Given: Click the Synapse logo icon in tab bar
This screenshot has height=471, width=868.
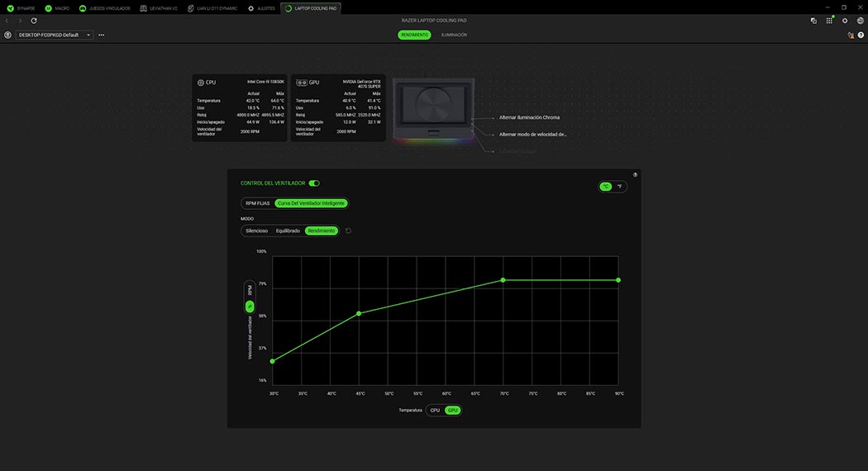Looking at the screenshot, I should (10, 8).
